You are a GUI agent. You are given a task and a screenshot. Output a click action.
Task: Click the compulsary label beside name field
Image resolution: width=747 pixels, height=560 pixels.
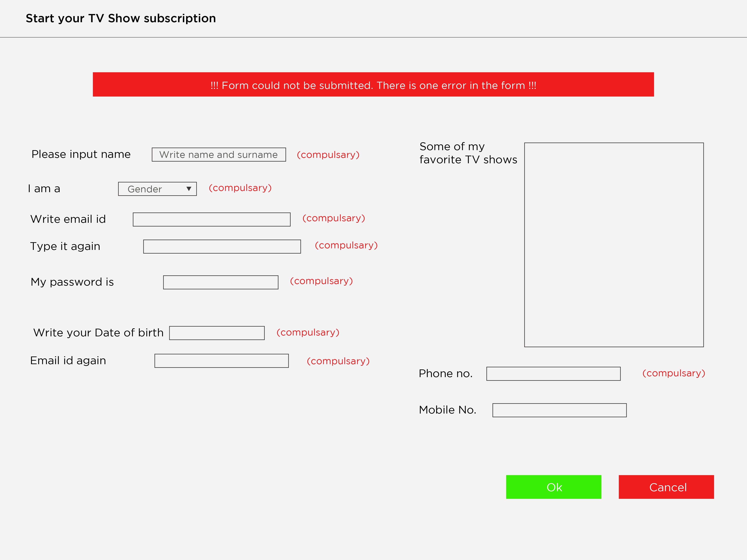coord(328,155)
